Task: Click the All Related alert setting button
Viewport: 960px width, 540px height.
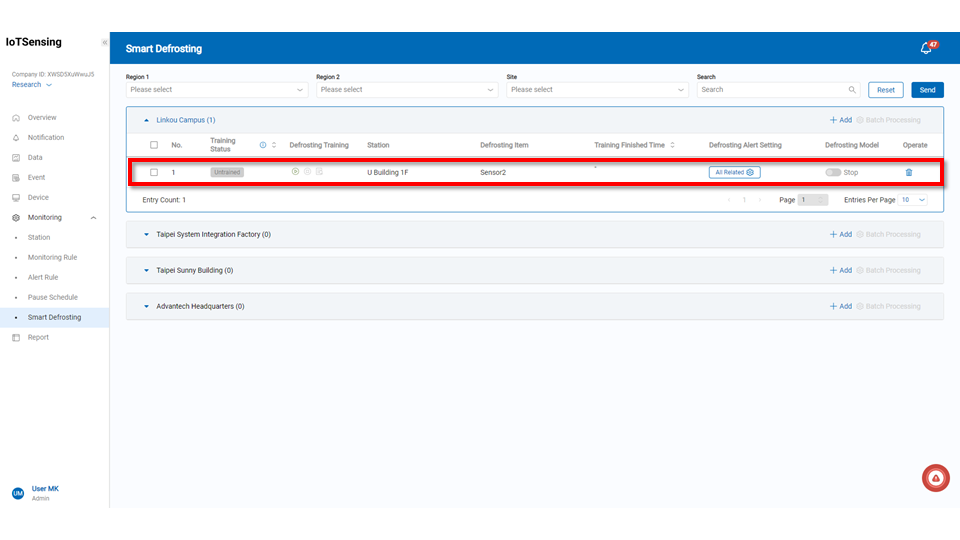Action: [735, 172]
